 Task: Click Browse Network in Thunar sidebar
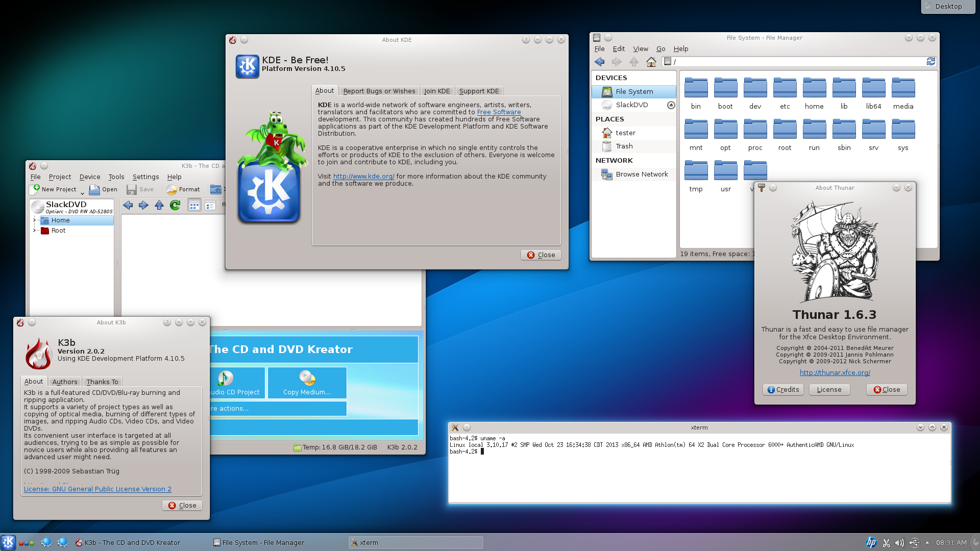(x=634, y=174)
